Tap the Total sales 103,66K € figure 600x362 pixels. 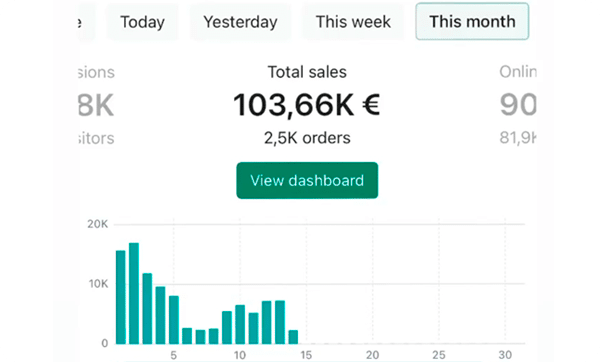pyautogui.click(x=307, y=105)
